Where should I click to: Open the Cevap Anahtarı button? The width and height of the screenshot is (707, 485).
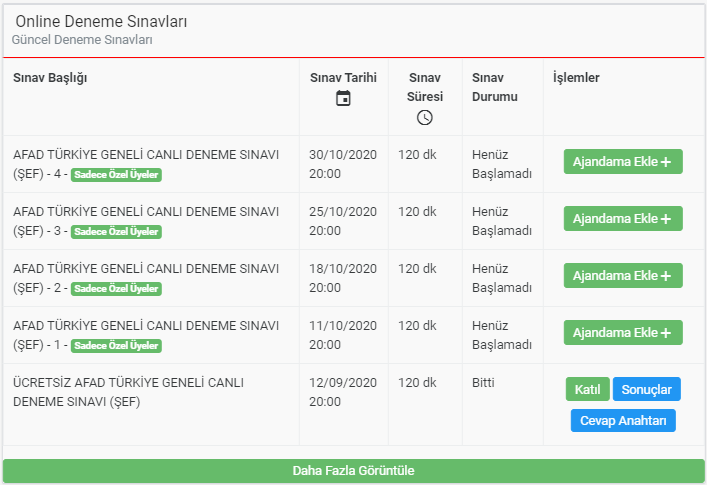pos(623,421)
